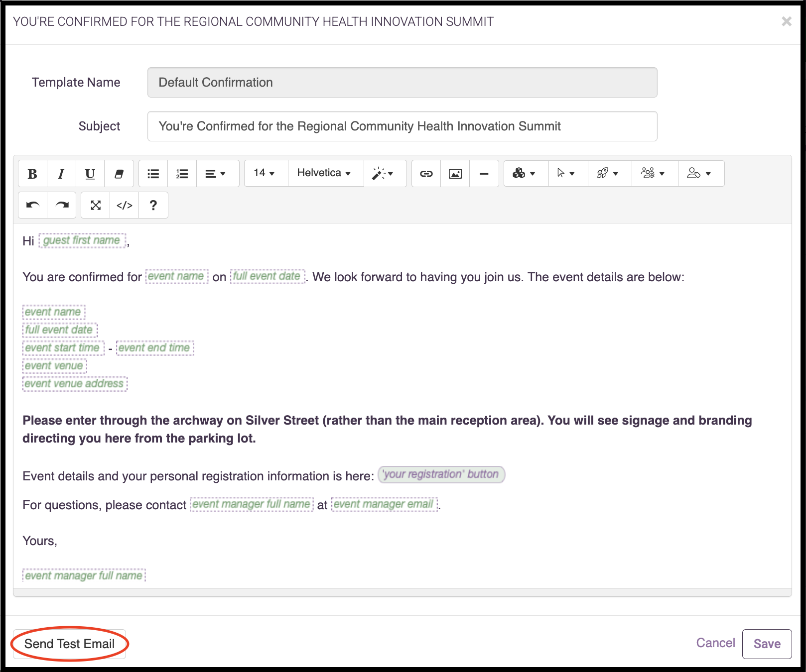Insert a horizontal rule line
This screenshot has height=672, width=806.
point(484,174)
